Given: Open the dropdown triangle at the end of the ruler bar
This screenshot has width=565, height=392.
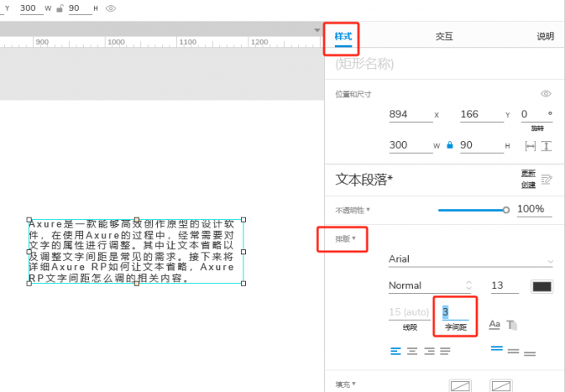Looking at the screenshot, I should pyautogui.click(x=317, y=30).
